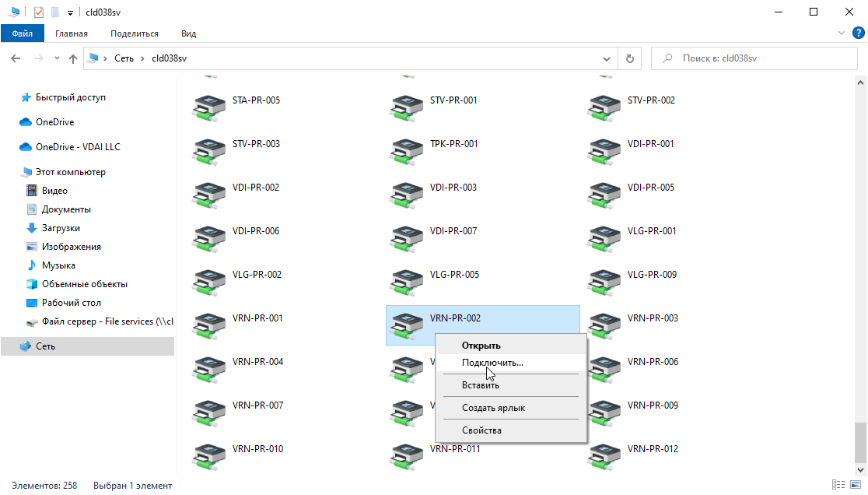Open the Вид ribbon tab
Viewport: 868px width, 495px height.
[x=188, y=33]
